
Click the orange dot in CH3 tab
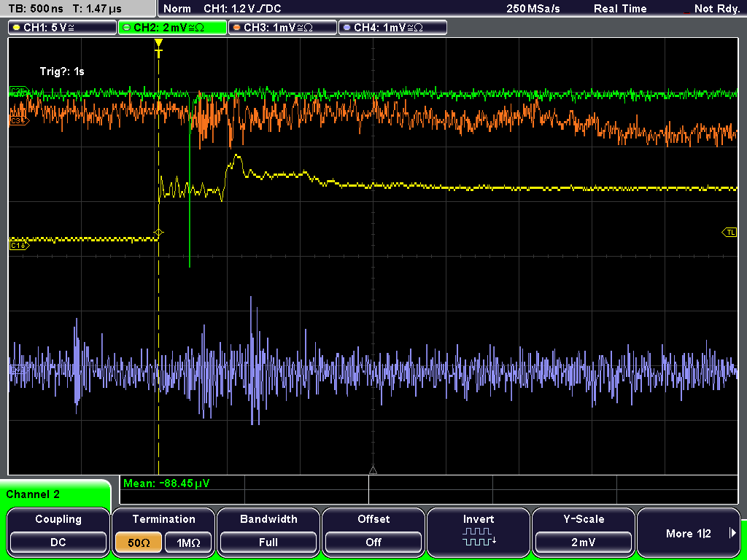(x=237, y=28)
